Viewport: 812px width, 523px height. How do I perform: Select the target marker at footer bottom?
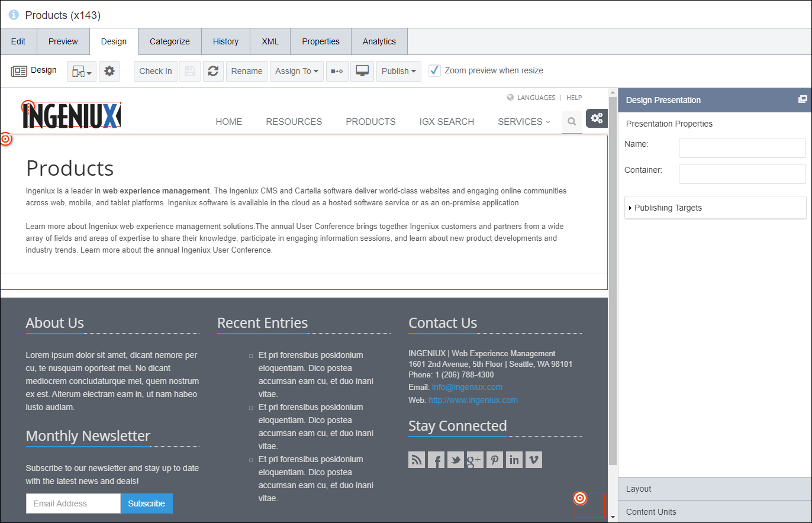click(x=580, y=499)
